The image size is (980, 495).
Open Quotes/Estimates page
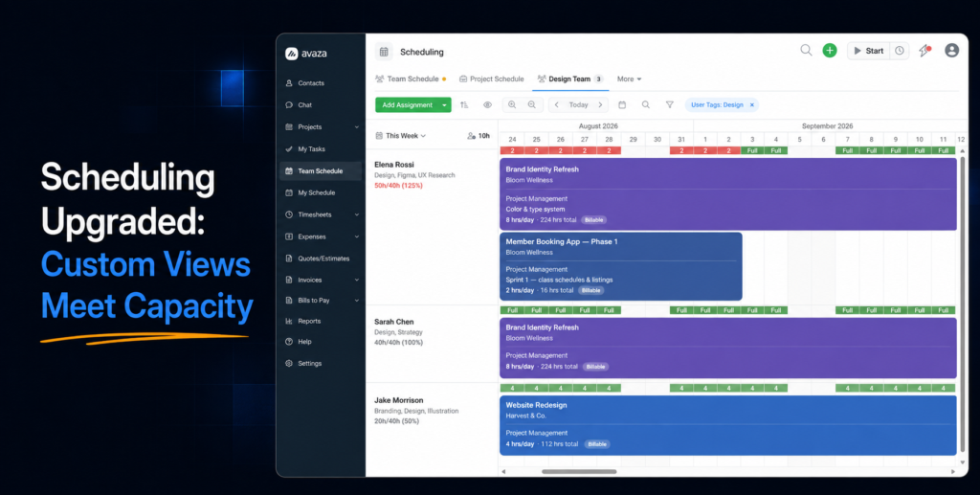pos(320,259)
